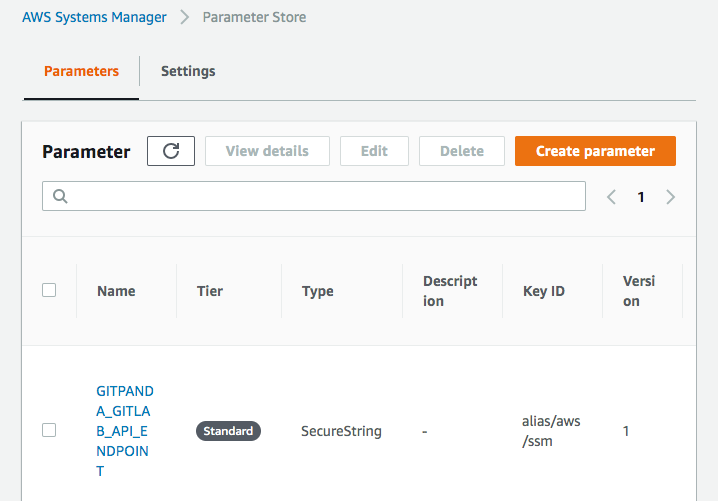Open the GITPANDA_GITLAB_API_ENDPOINT parameter link
Screen dimensions: 718x501
pyautogui.click(x=125, y=430)
